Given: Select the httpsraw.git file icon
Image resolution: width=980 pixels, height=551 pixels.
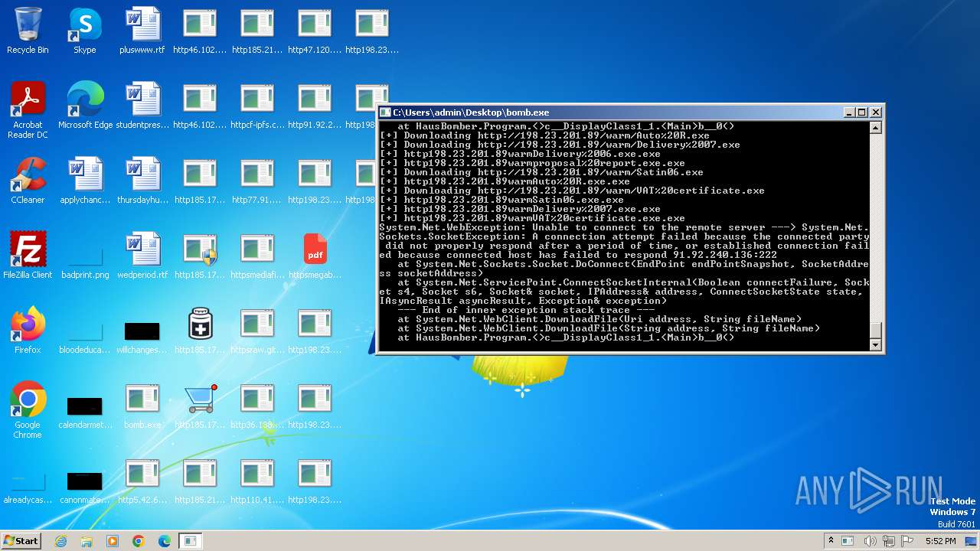Looking at the screenshot, I should coord(257,331).
